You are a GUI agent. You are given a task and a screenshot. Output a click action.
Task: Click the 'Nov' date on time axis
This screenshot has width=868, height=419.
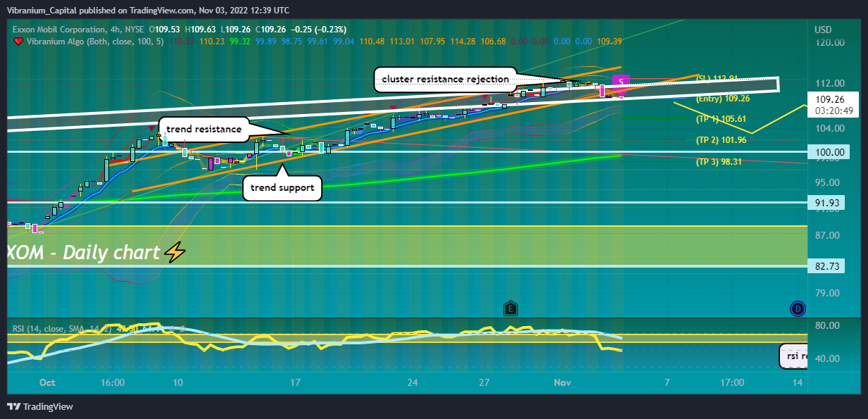(x=563, y=383)
